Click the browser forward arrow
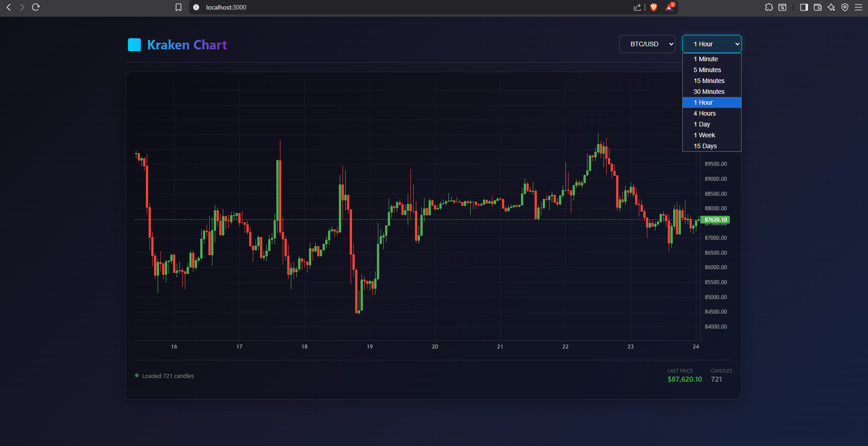This screenshot has height=446, width=868. click(x=22, y=7)
